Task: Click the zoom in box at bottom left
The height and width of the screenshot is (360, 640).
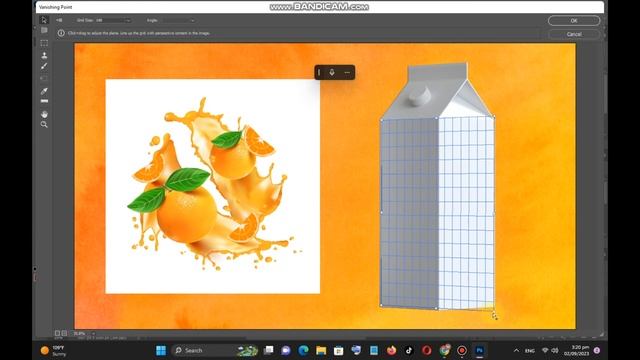Action: click(64, 333)
